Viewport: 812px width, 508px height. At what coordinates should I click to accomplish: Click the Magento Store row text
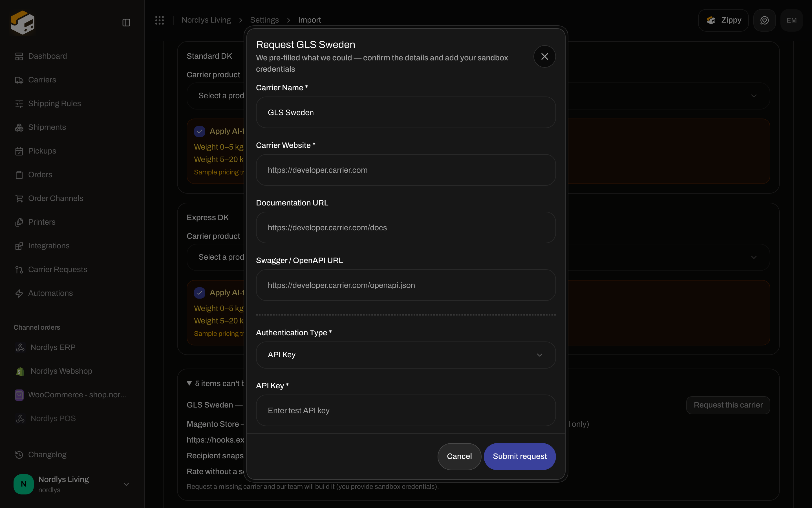(213, 424)
